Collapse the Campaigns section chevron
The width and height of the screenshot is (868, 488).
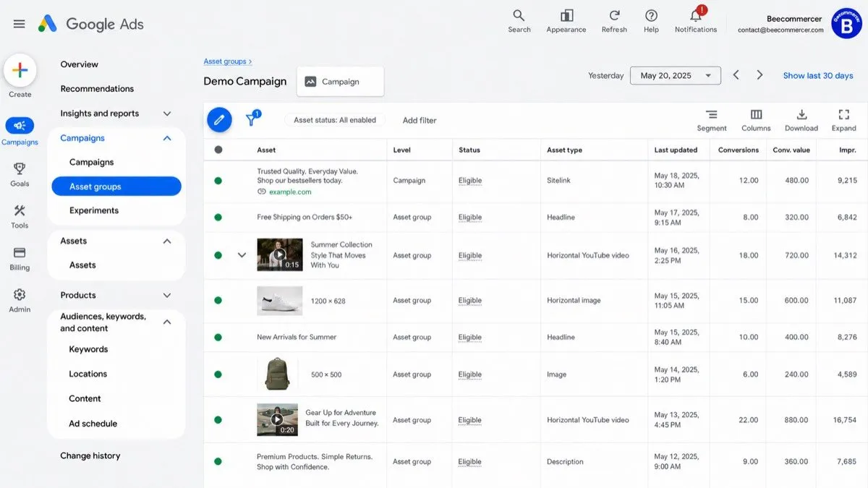[167, 138]
